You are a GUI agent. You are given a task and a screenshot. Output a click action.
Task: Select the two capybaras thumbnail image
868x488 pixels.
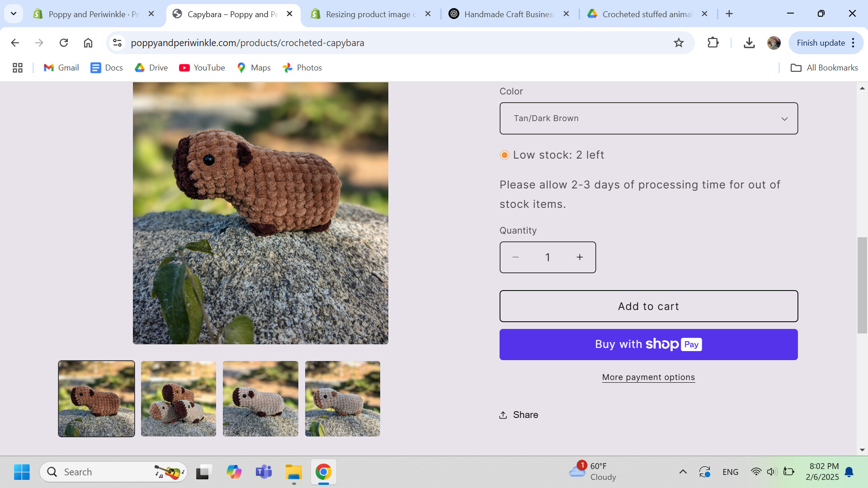[179, 399]
